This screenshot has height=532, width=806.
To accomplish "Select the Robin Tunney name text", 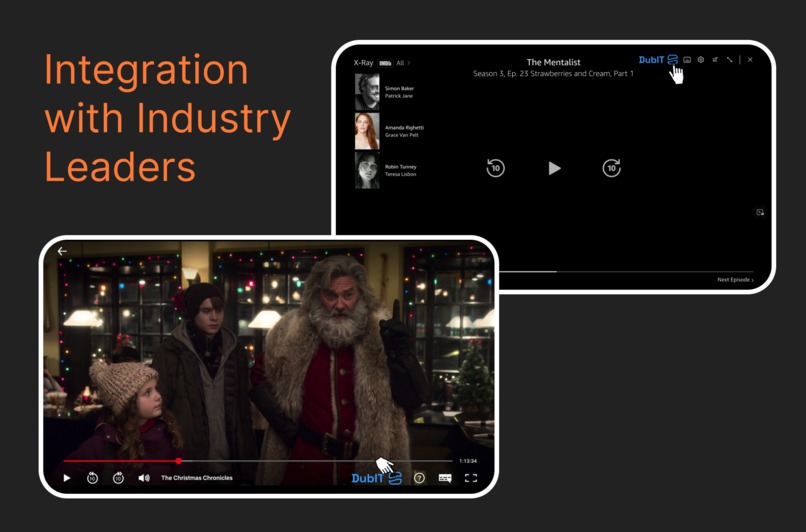I will click(401, 167).
